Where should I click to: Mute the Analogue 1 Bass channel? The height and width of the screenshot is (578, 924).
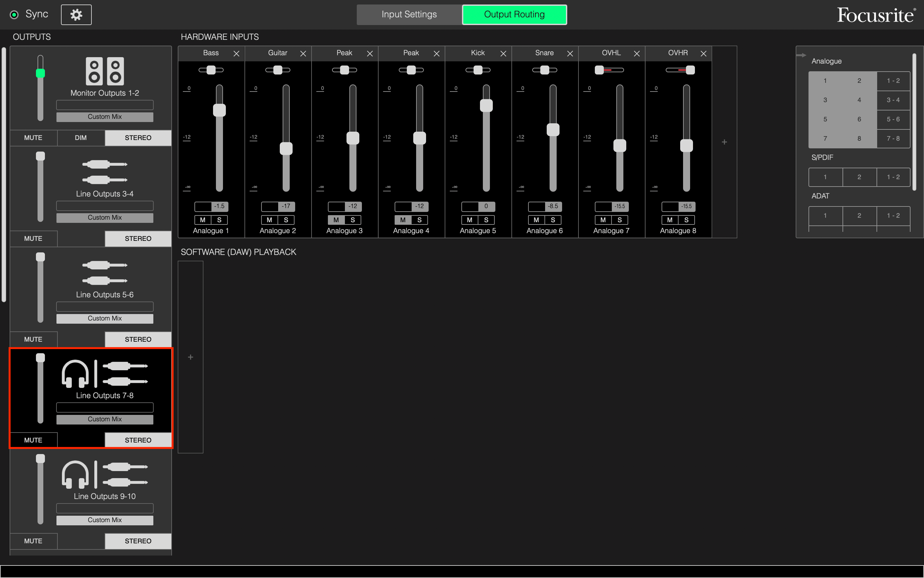click(203, 220)
